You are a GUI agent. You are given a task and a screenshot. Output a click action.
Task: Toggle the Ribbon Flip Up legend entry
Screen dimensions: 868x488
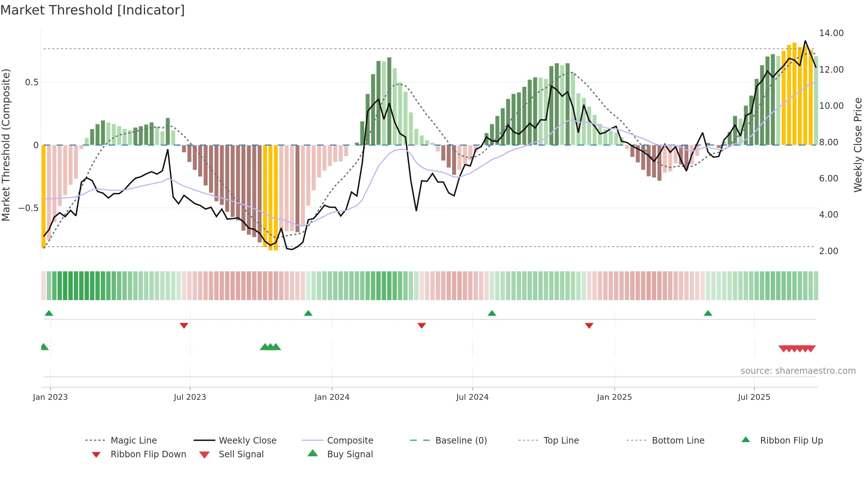pyautogui.click(x=782, y=440)
